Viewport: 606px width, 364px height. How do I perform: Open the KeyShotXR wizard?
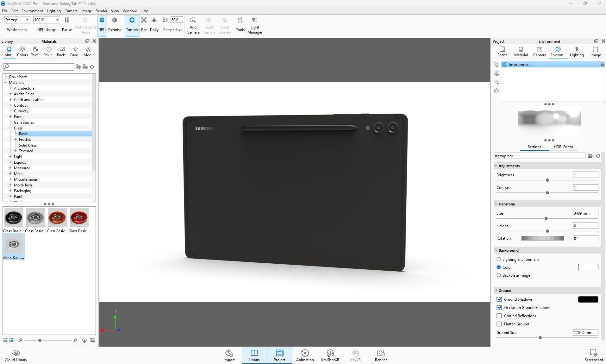[330, 355]
